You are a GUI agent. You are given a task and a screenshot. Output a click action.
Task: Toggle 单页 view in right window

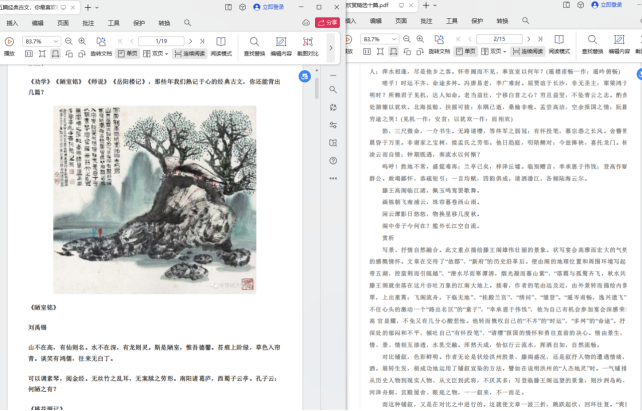466,51
